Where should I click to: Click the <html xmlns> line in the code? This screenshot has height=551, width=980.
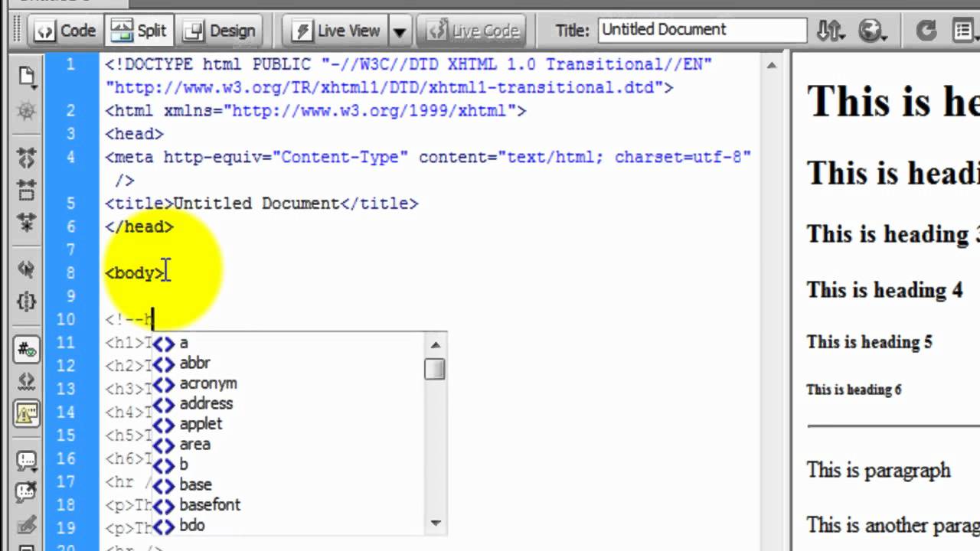click(x=315, y=111)
